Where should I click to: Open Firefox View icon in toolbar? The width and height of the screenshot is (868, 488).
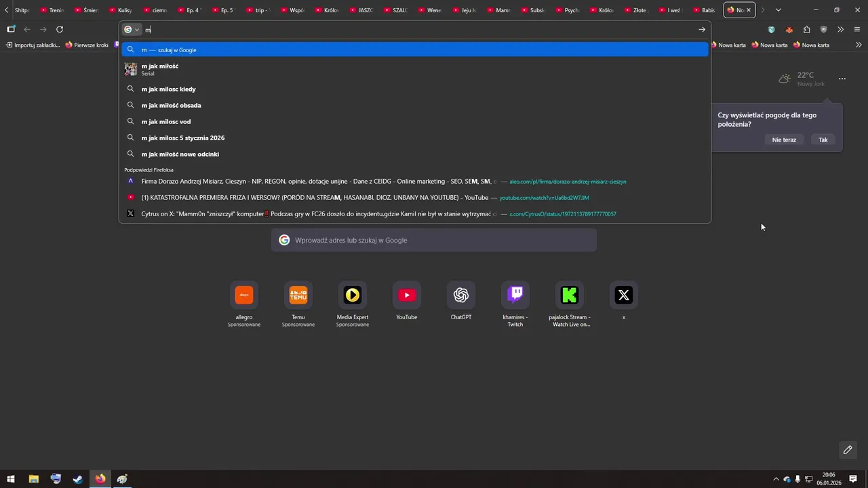(11, 29)
